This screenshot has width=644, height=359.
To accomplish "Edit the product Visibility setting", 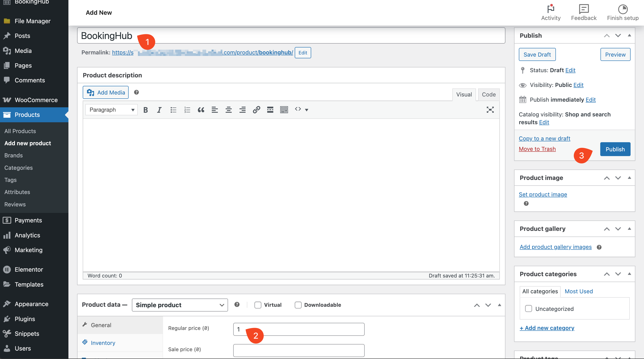I will click(x=578, y=85).
